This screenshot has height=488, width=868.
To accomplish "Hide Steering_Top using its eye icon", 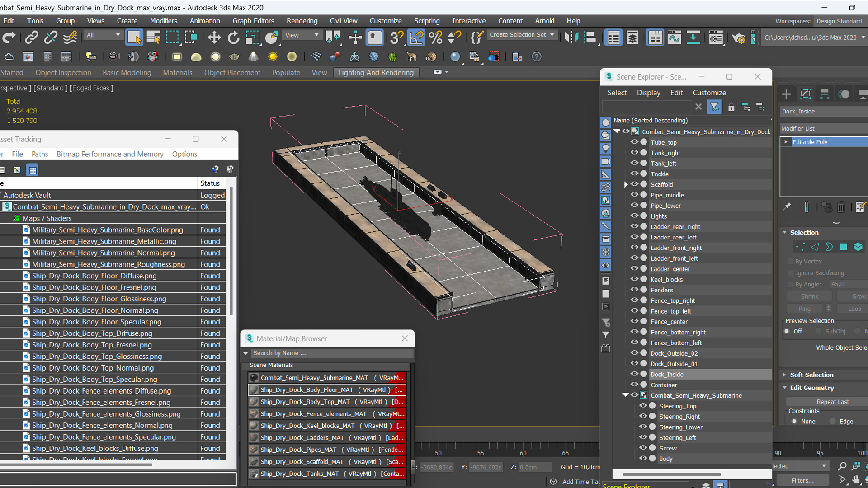I will tap(643, 406).
